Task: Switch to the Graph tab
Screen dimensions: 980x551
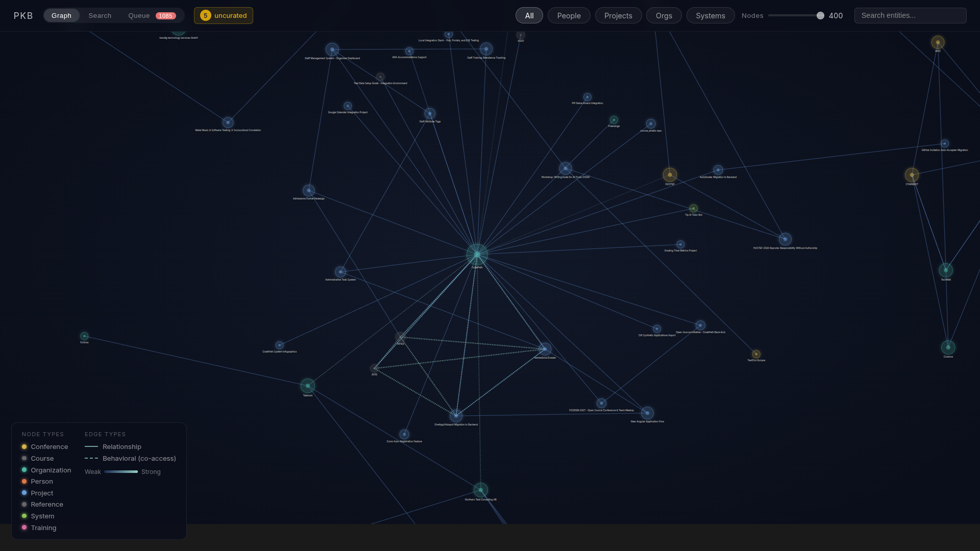Action: tap(61, 15)
